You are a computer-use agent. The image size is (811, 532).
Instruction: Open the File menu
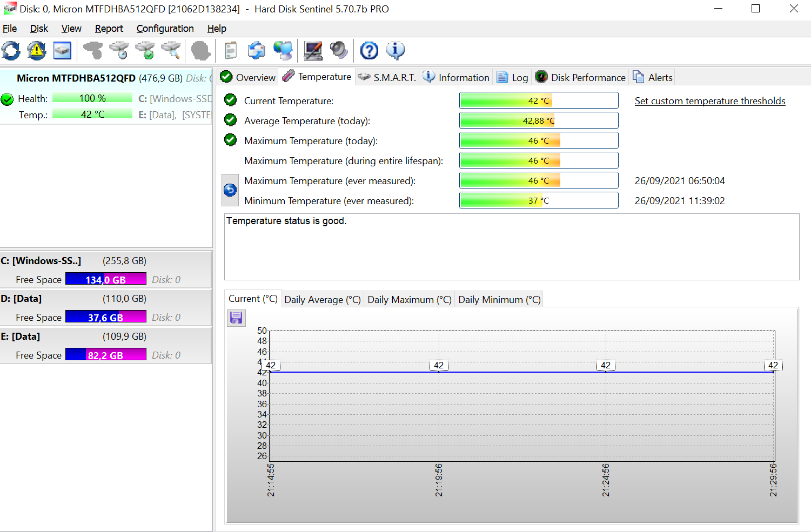pyautogui.click(x=10, y=29)
